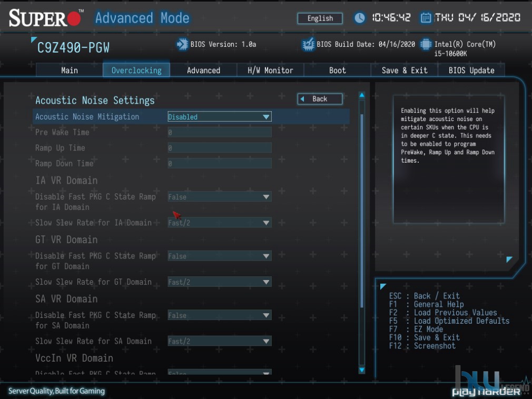The image size is (532, 399).
Task: Click the "Acoustic Noise Mitigation" label
Action: coord(87,117)
